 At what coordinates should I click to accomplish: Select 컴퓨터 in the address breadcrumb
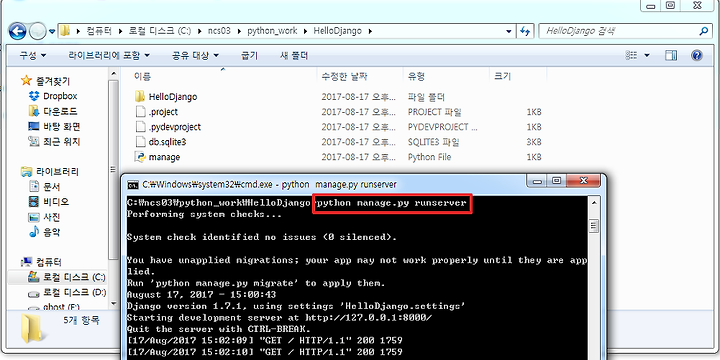point(99,31)
